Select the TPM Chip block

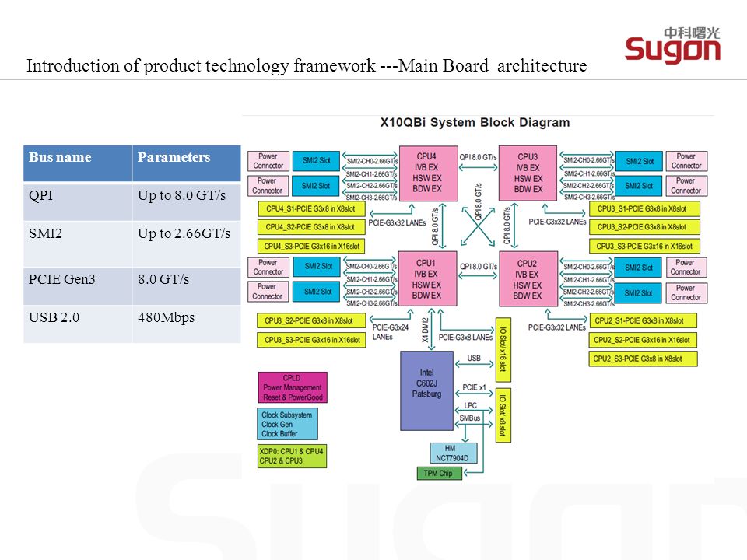click(x=439, y=473)
